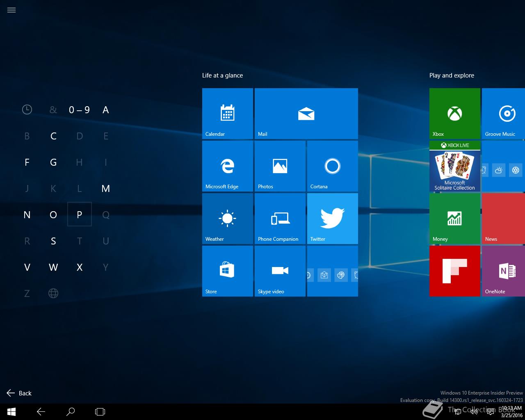Viewport: 525px width, 420px height.
Task: Jump to apps starting with G
Action: click(x=53, y=162)
